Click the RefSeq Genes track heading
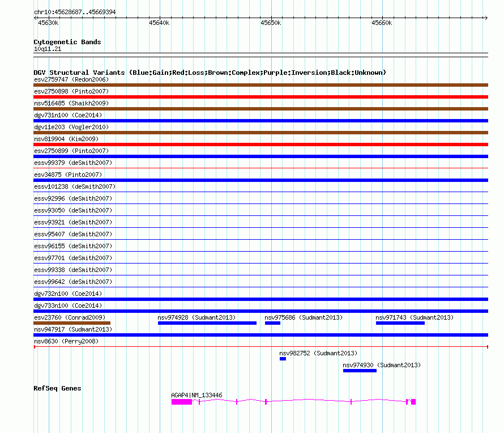 point(57,388)
